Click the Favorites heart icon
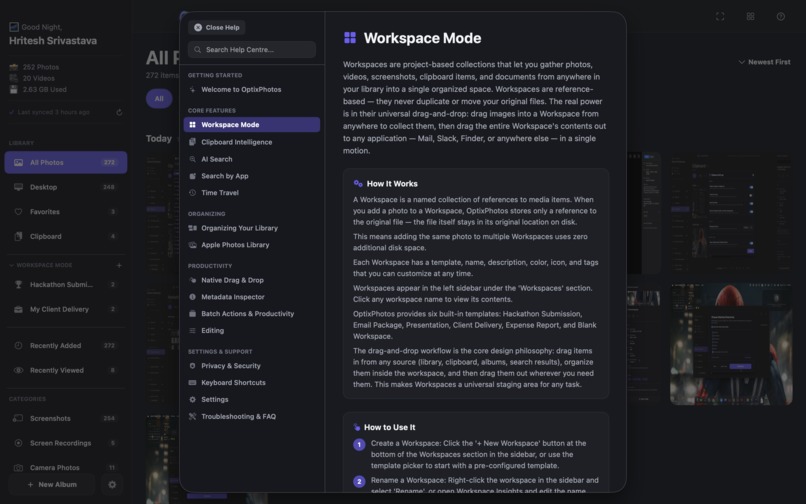This screenshot has height=504, width=806. pos(19,211)
